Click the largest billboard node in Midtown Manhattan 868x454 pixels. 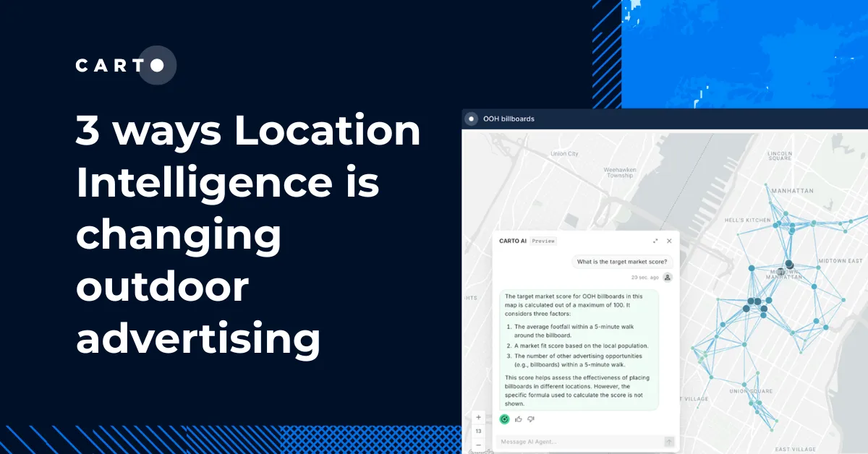click(x=788, y=265)
